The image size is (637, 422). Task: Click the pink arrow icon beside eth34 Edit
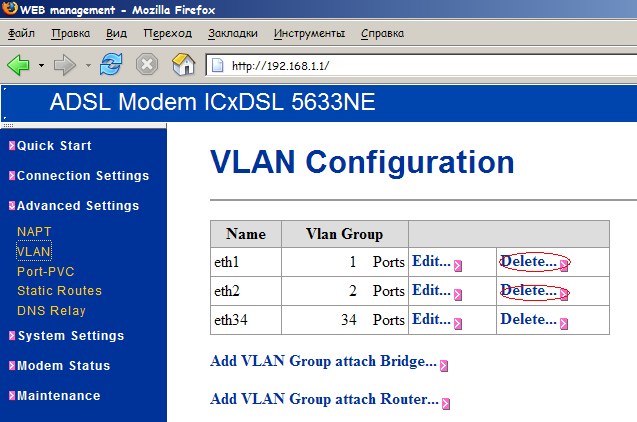coord(458,324)
